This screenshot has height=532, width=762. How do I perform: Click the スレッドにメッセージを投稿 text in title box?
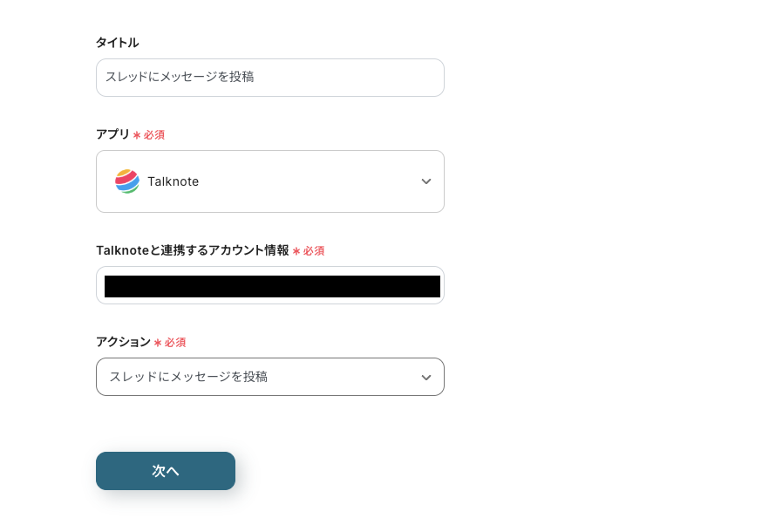(180, 77)
